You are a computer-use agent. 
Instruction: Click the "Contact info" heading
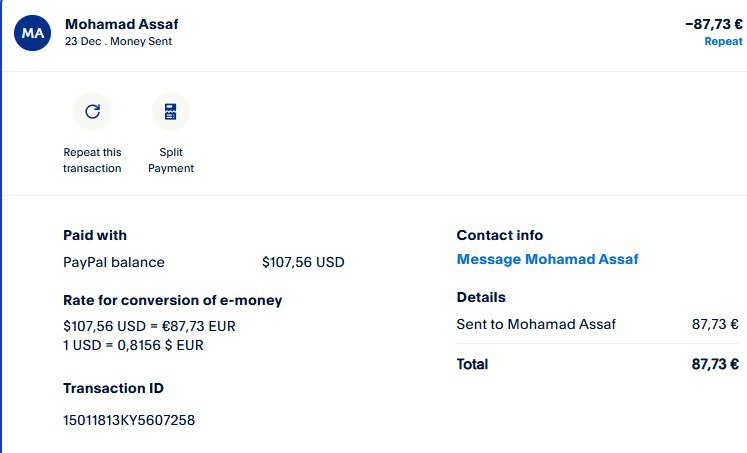click(500, 235)
